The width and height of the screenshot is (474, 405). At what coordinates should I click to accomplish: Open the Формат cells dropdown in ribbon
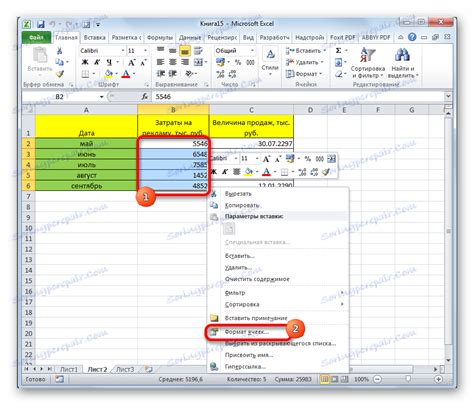(304, 74)
